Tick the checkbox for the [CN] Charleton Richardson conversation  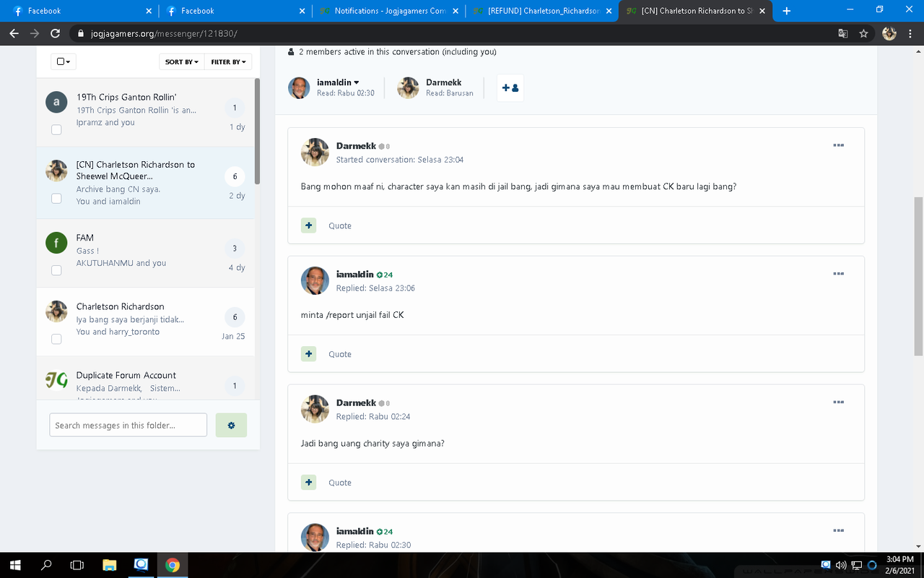point(56,198)
